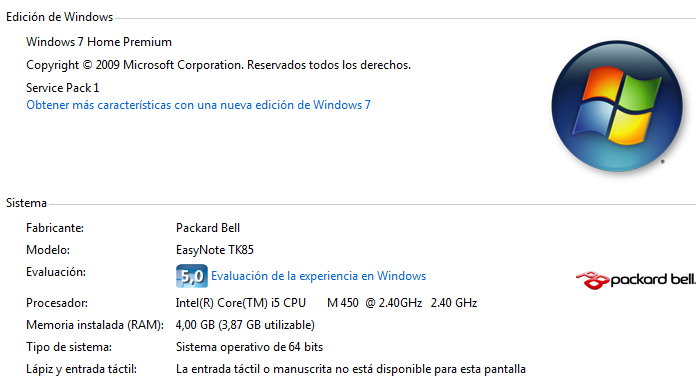The height and width of the screenshot is (389, 700).
Task: Select the entrada táctil no disponible text
Action: tap(351, 369)
